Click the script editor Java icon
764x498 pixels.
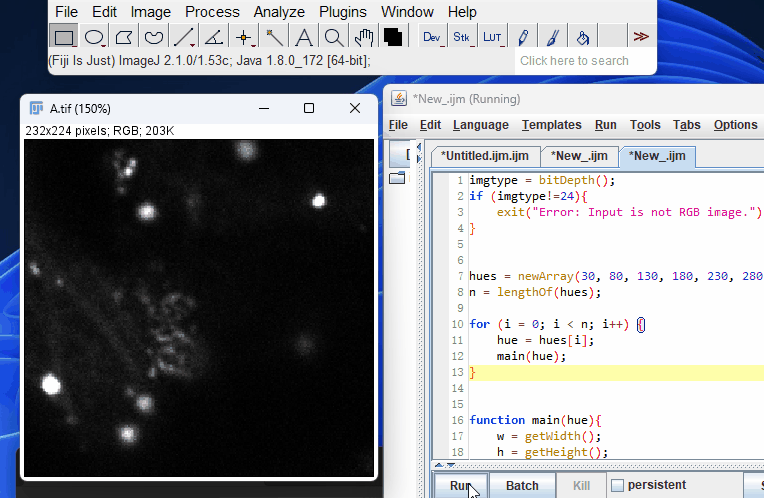pyautogui.click(x=399, y=98)
